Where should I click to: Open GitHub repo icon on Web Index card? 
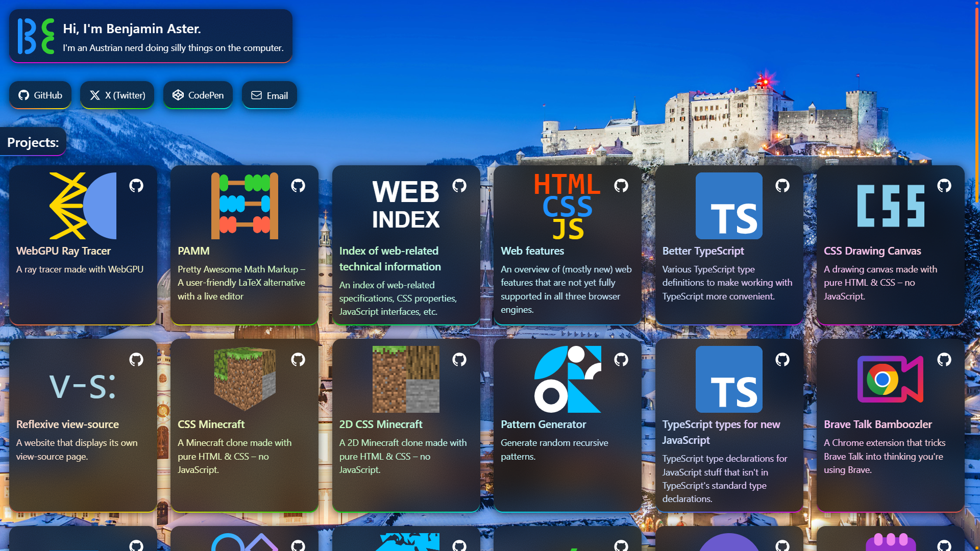pos(459,186)
